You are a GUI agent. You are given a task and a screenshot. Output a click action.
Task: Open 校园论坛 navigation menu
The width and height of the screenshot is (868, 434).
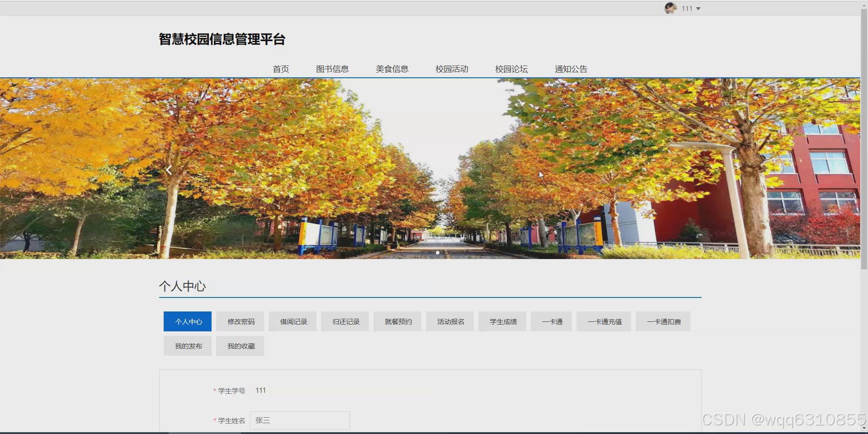[x=511, y=69]
